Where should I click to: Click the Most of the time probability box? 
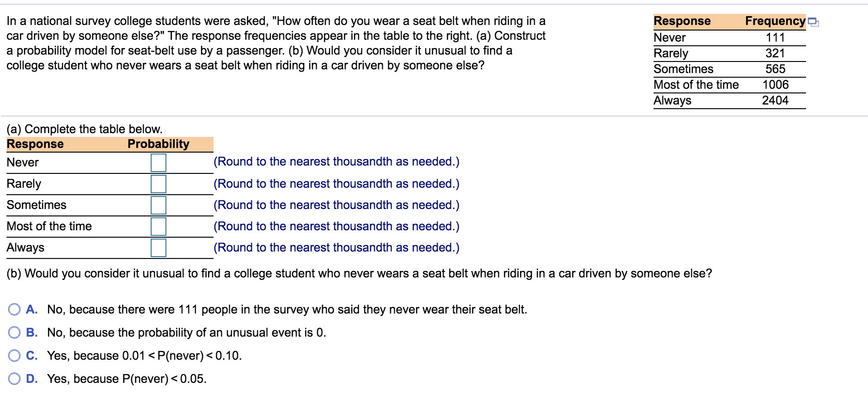click(158, 226)
